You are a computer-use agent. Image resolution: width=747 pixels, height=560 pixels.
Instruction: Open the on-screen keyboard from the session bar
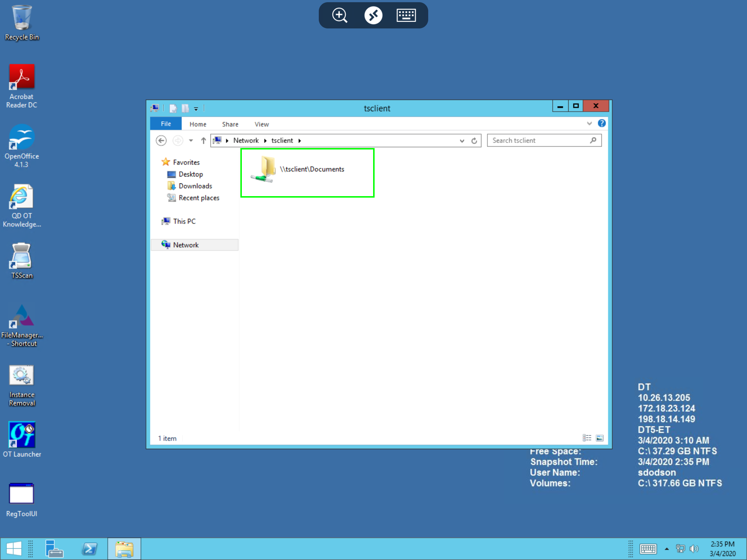[406, 15]
